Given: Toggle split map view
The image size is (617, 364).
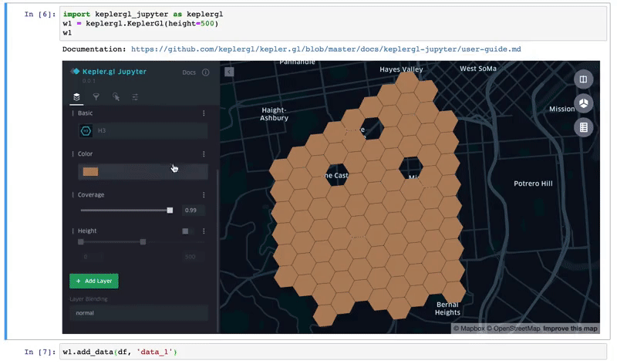Looking at the screenshot, I should click(584, 79).
